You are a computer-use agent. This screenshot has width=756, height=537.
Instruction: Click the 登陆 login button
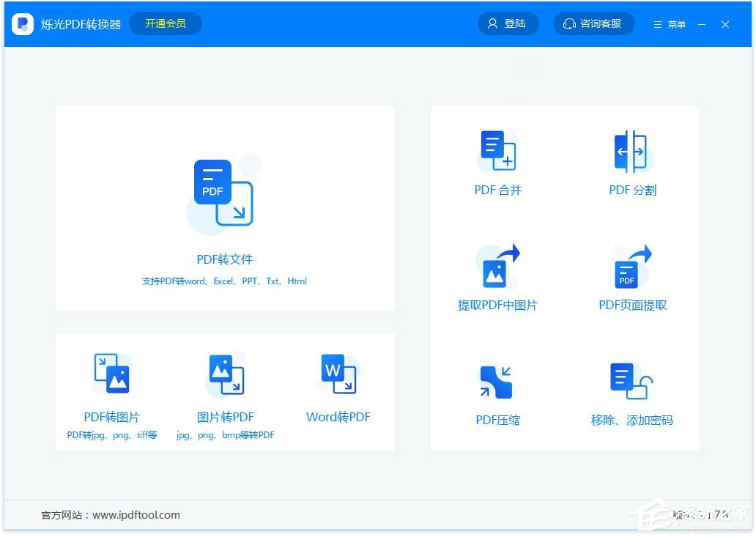(x=508, y=23)
